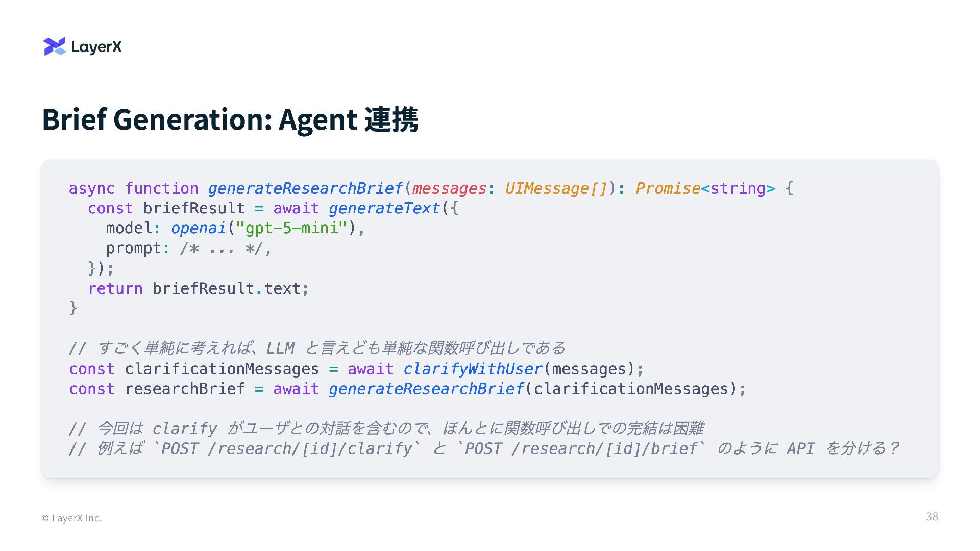Click the POST /research/[id]/brief path text

point(584,448)
